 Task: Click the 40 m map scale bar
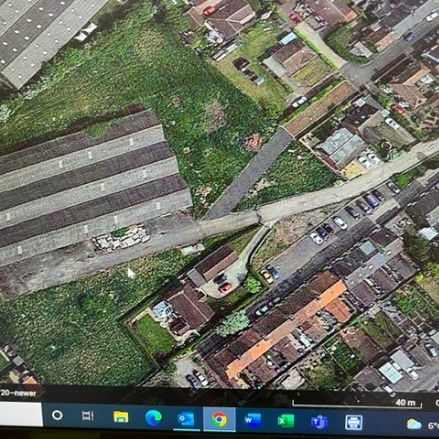pyautogui.click(x=357, y=403)
